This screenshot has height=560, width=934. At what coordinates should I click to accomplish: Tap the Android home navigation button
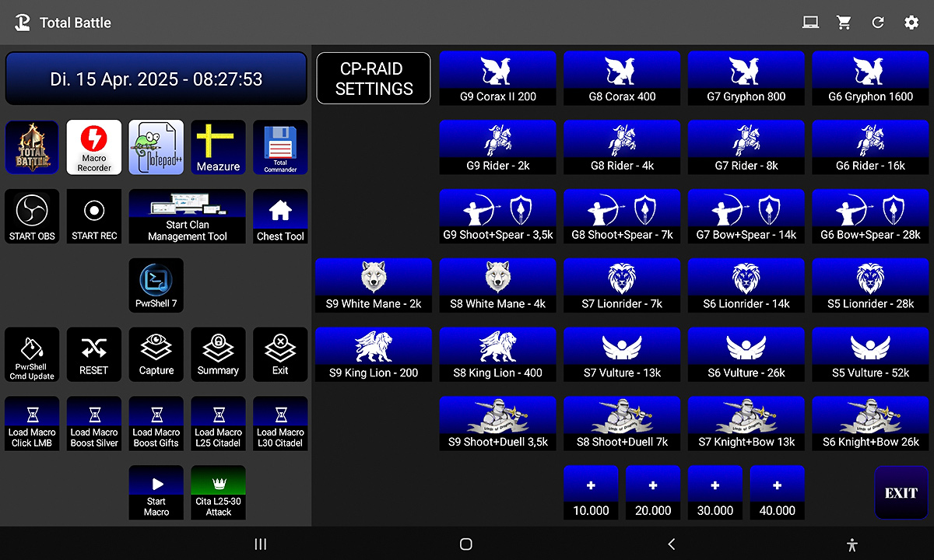pyautogui.click(x=466, y=544)
